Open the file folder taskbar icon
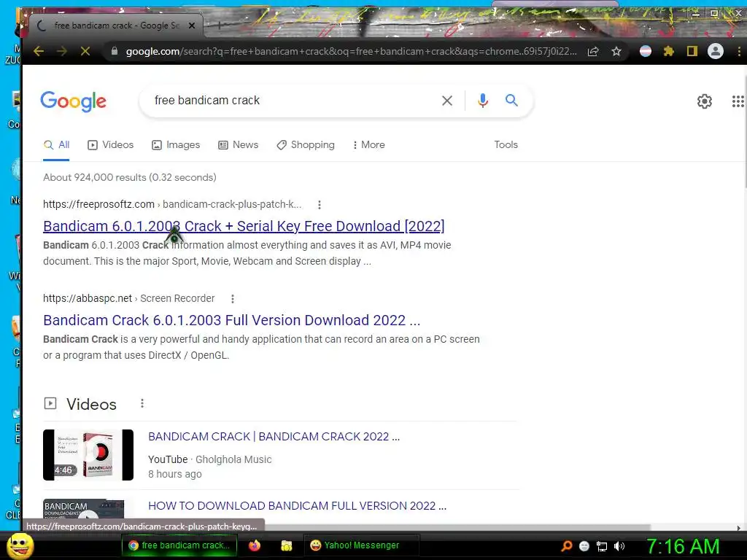 click(x=286, y=545)
